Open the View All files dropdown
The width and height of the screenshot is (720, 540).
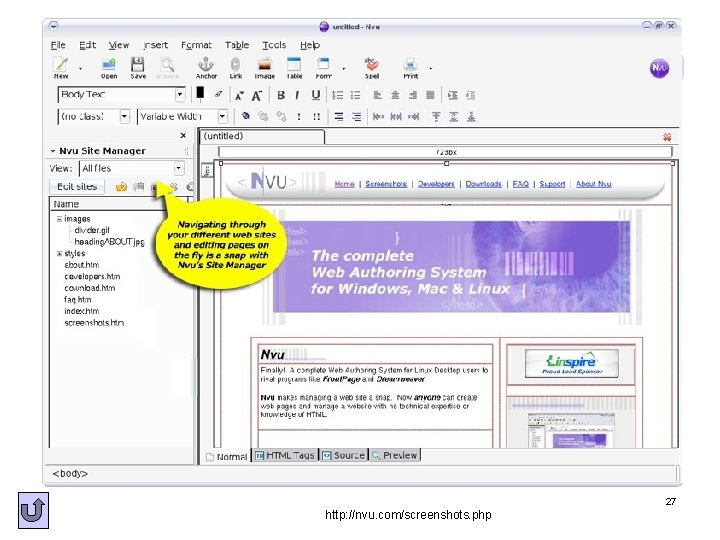tap(179, 169)
